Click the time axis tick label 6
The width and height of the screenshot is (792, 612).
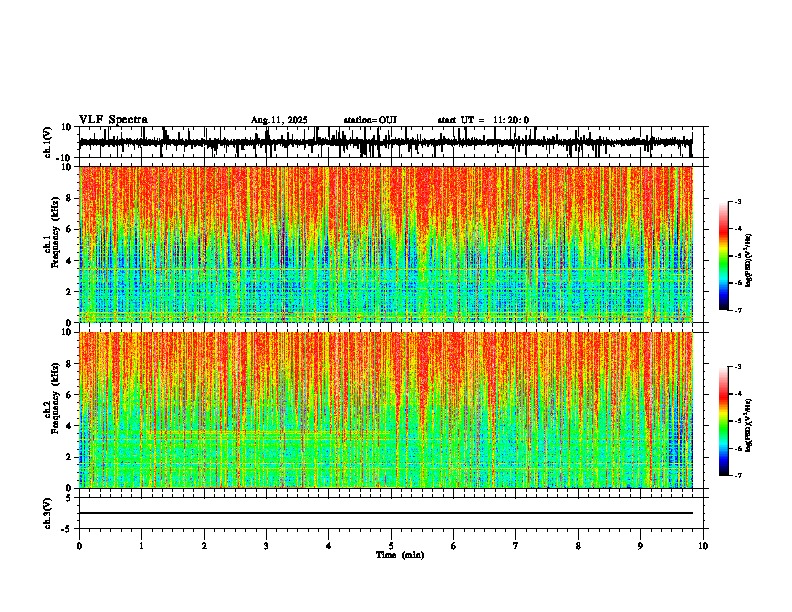click(x=454, y=546)
